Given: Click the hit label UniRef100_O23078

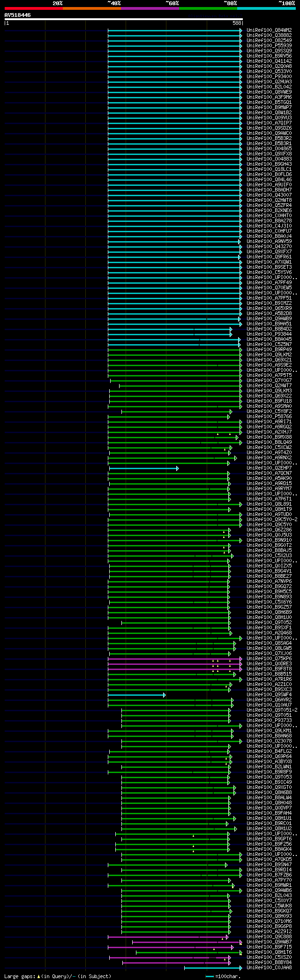Looking at the screenshot, I should click(x=269, y=741).
